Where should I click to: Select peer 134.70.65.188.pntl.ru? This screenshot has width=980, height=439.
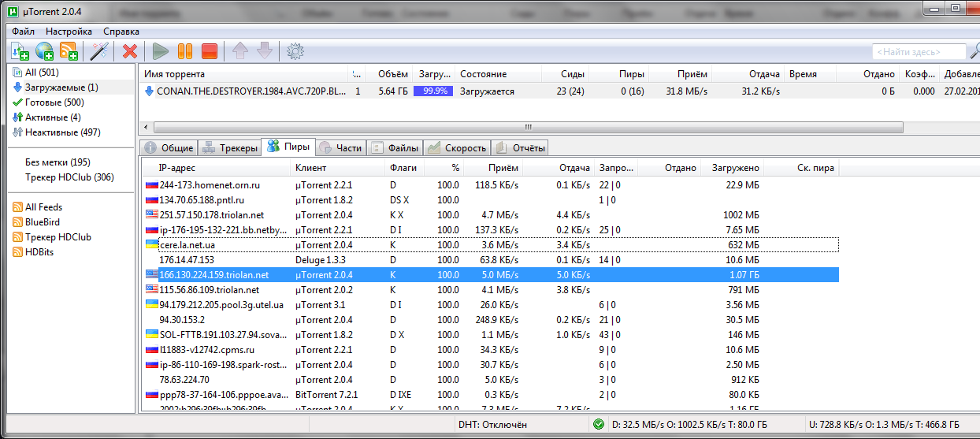pos(491,200)
